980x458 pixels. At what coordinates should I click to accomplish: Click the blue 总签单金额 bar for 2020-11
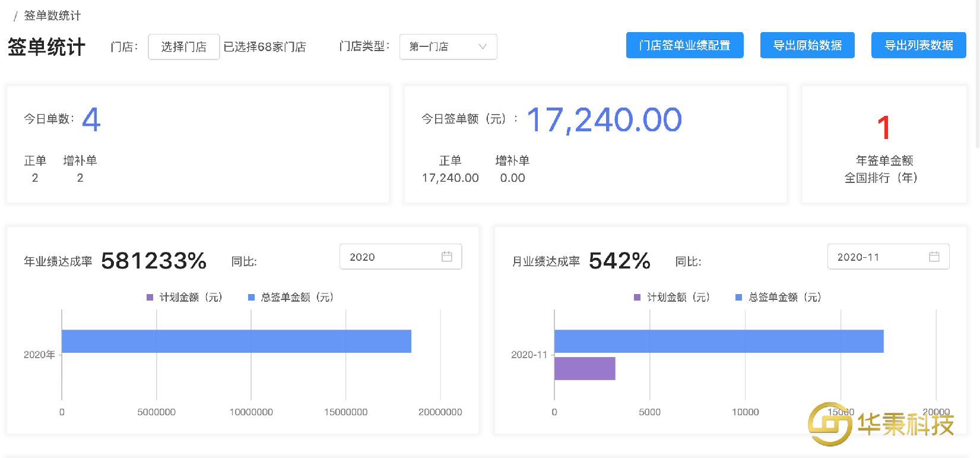pyautogui.click(x=718, y=341)
